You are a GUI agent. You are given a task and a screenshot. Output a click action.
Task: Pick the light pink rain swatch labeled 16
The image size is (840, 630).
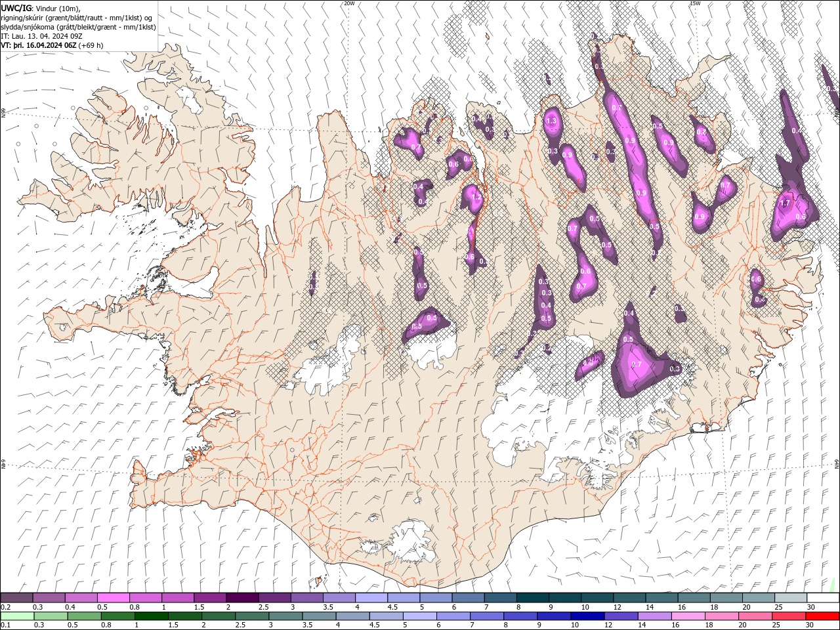(x=688, y=616)
